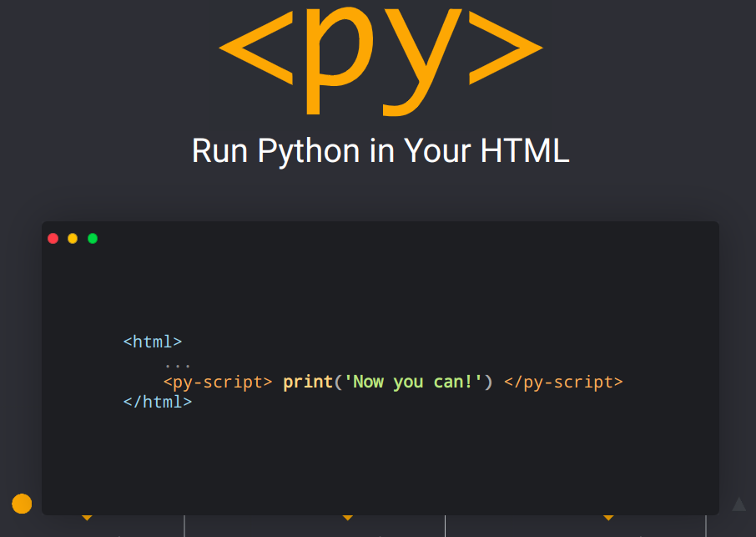The width and height of the screenshot is (756, 537).
Task: Click the closing </py-script> tag
Action: 563,382
